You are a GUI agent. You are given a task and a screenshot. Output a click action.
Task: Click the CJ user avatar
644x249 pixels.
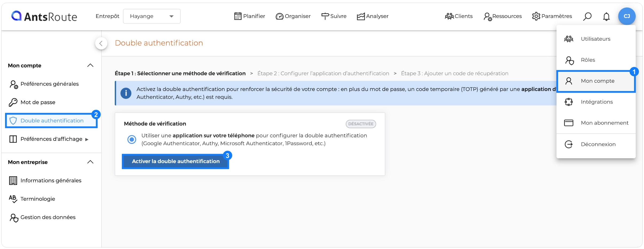[627, 16]
